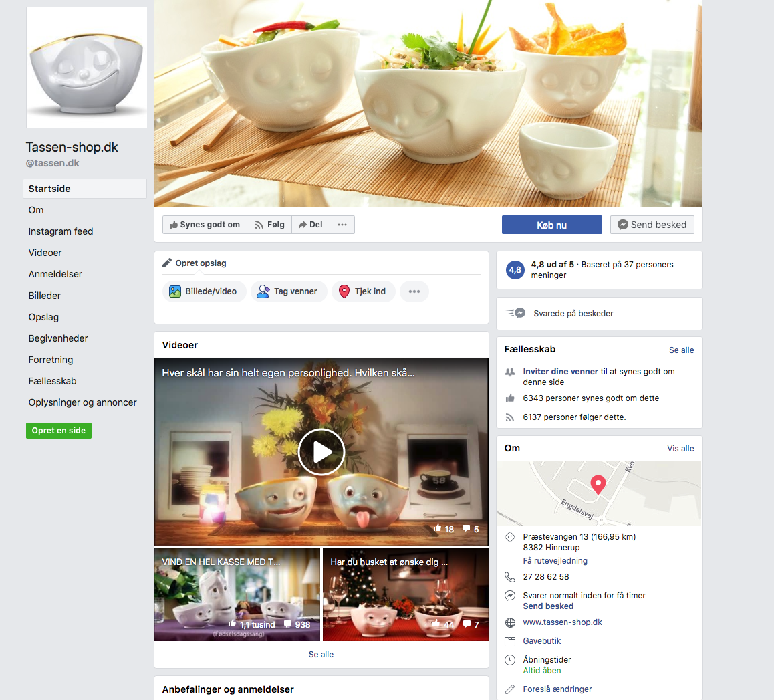Image resolution: width=774 pixels, height=700 pixels.
Task: Go to Anmeldelser in the sidebar
Action: 55,274
